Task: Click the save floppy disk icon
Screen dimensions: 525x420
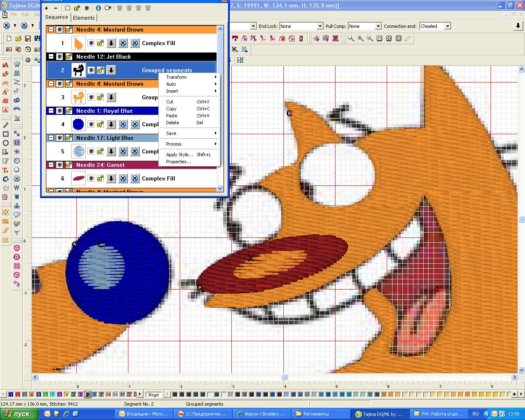Action: 27,39
